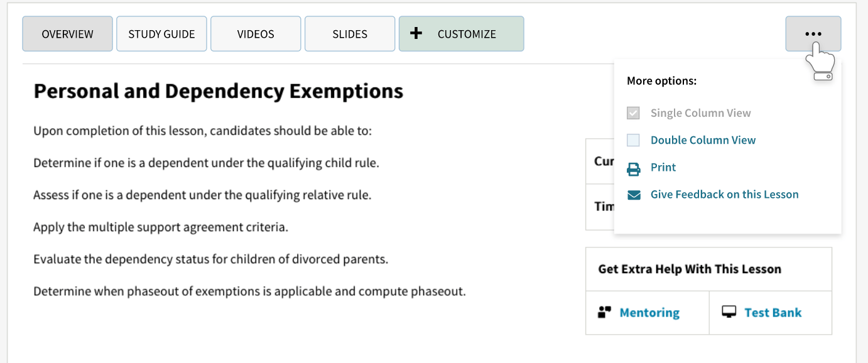Click the Single Column View checkbox icon
The image size is (868, 363).
(634, 112)
